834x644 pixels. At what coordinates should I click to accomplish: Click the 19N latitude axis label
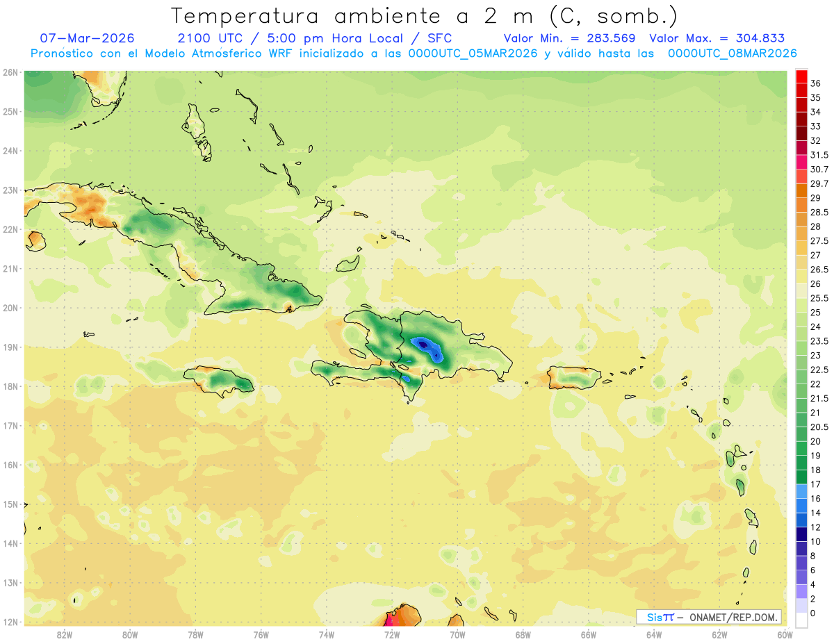[x=10, y=347]
